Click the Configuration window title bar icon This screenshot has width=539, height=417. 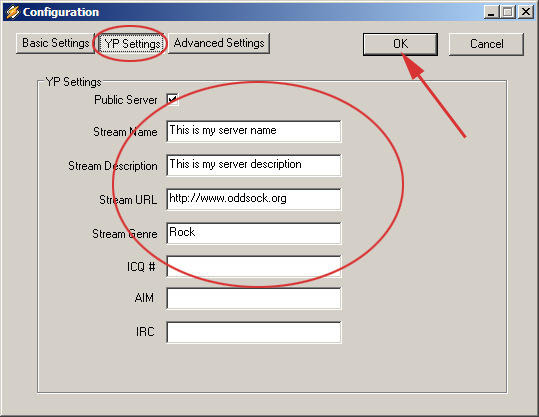click(12, 12)
